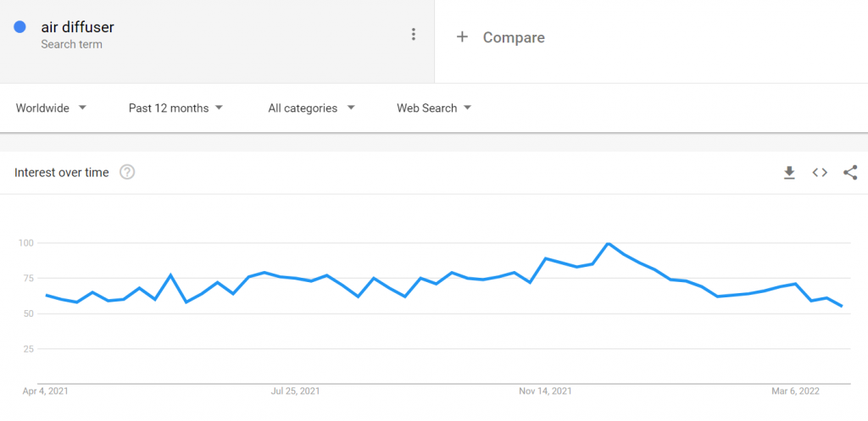The height and width of the screenshot is (421, 868).
Task: Click the Jul 25, 2021 axis label
Action: [x=295, y=391]
